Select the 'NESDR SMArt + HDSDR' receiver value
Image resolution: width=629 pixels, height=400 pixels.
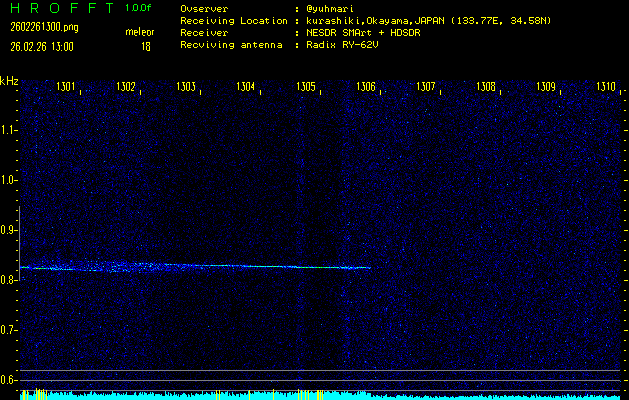363,32
